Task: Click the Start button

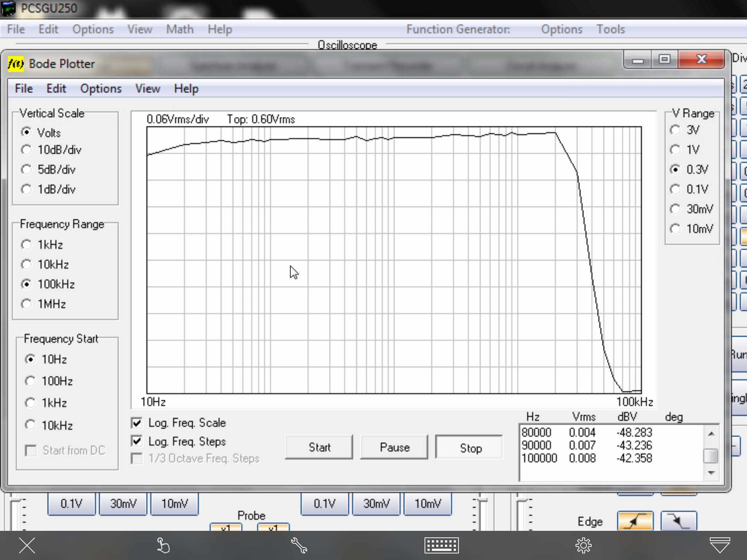Action: [319, 447]
